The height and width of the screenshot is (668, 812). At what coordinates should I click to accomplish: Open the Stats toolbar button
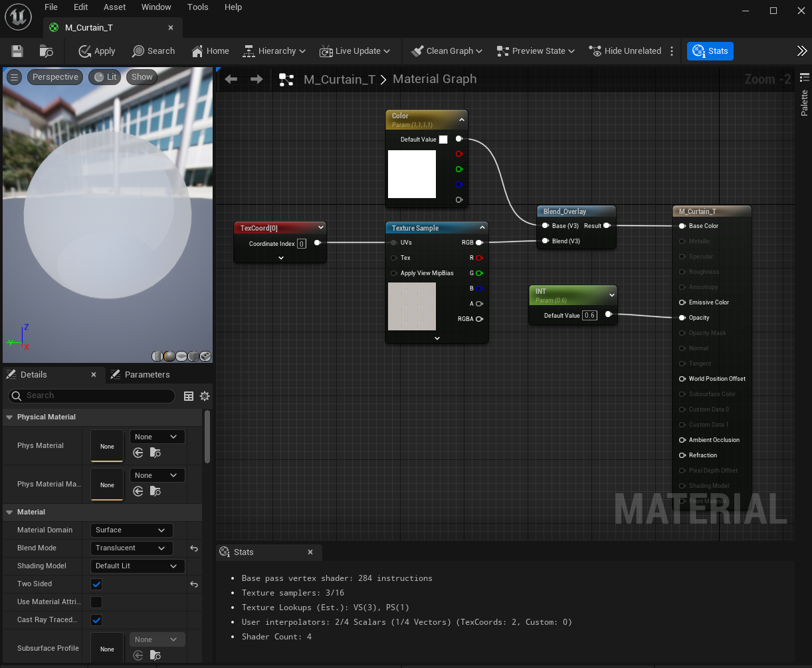pos(710,51)
